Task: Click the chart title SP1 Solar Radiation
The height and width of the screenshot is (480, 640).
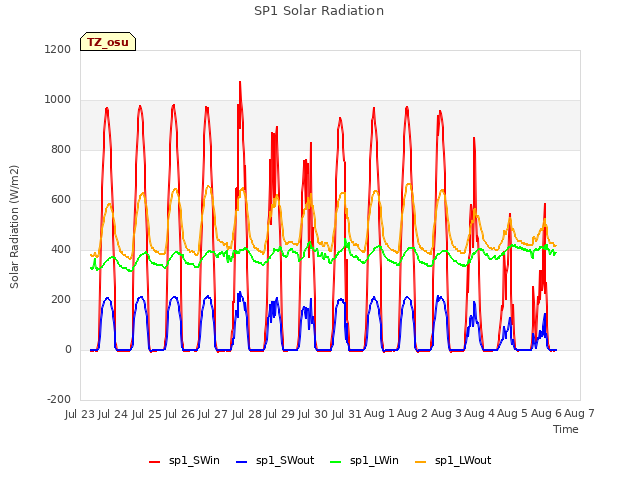Action: pos(319,11)
